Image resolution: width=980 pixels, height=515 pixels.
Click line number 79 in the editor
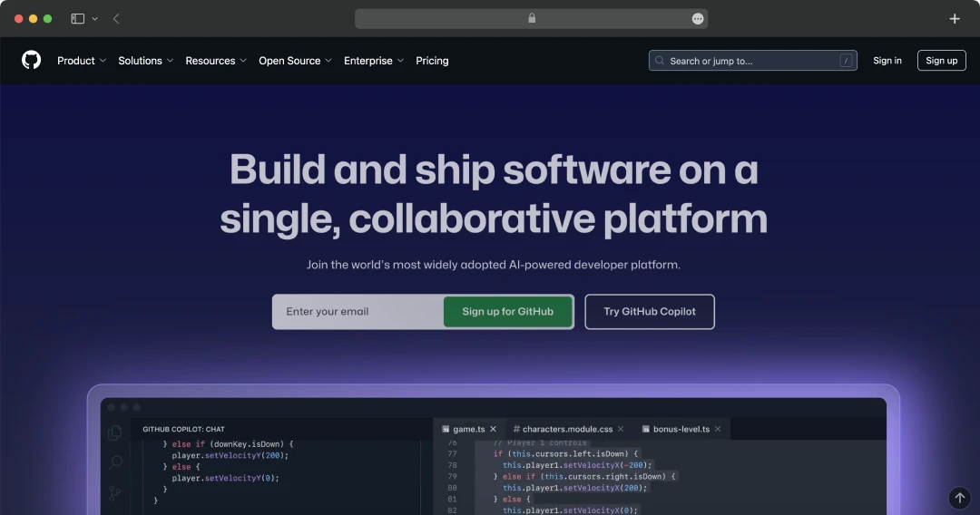tap(452, 476)
